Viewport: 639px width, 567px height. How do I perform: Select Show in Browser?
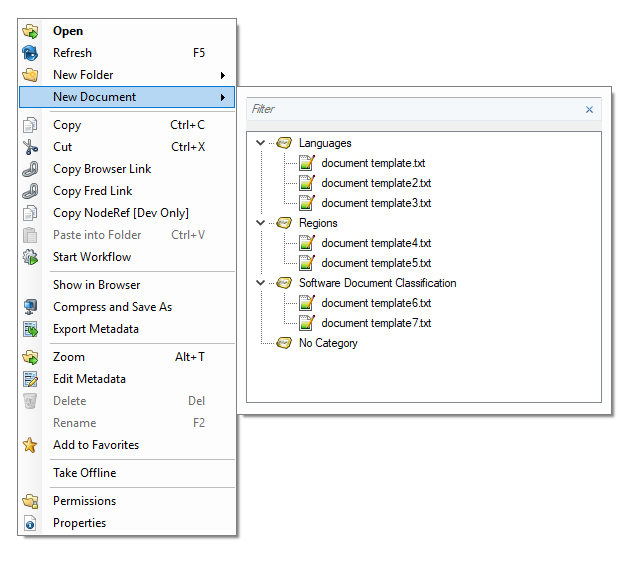[x=127, y=285]
